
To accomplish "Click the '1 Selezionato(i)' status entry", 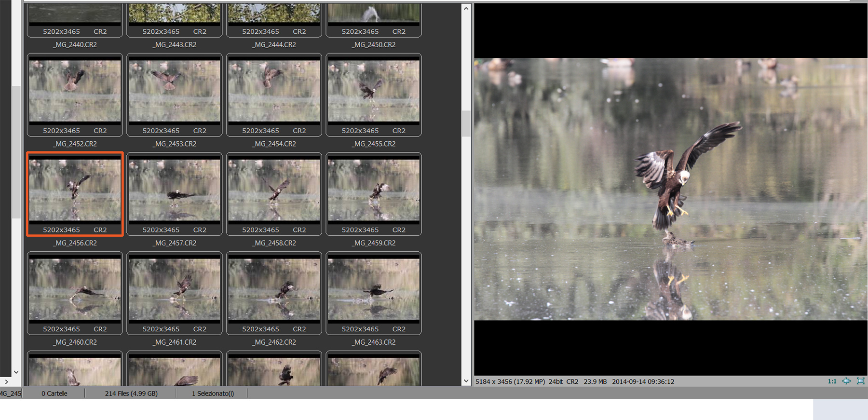I will click(213, 393).
